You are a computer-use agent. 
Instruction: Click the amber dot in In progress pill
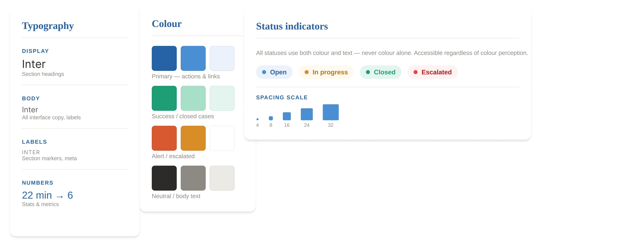click(307, 72)
